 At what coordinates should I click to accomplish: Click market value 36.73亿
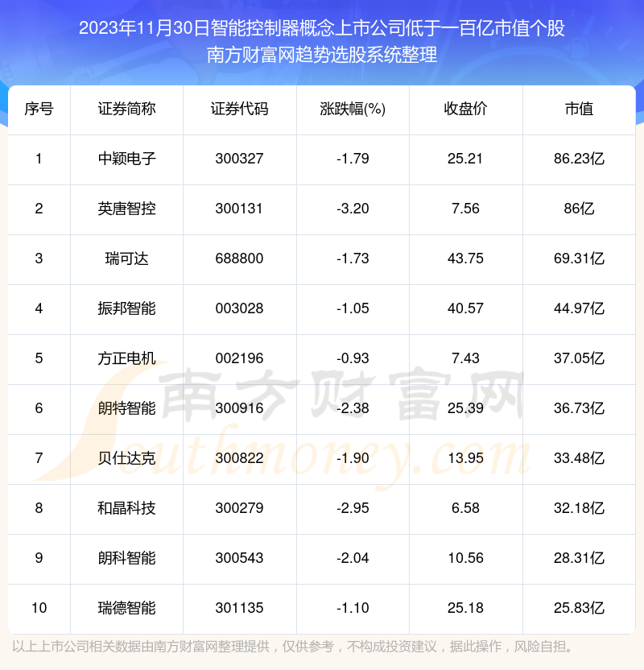click(x=579, y=409)
